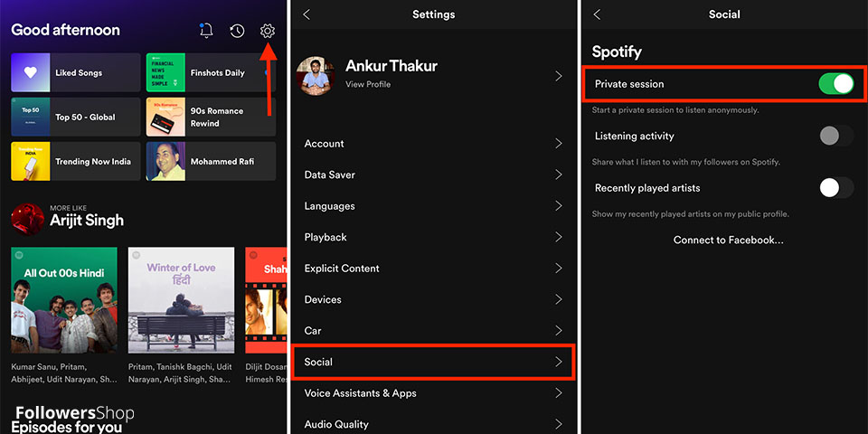
Task: Open Devices settings item
Action: click(433, 299)
